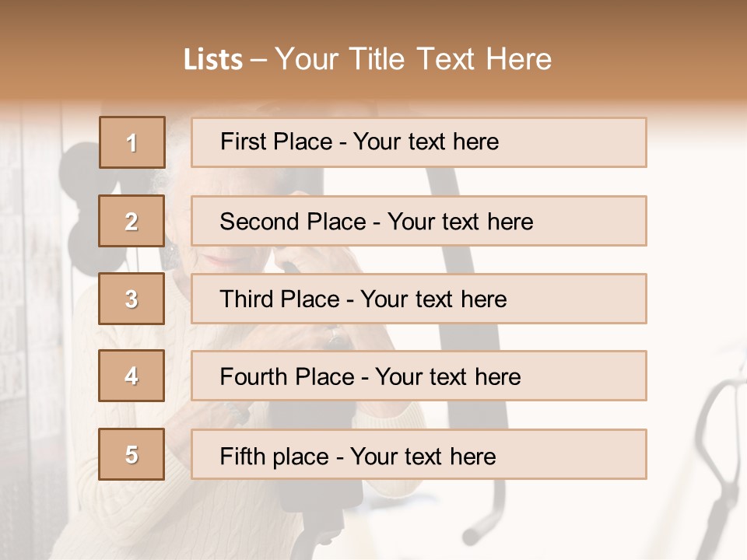Click the number 4 box
The height and width of the screenshot is (560, 747).
132,376
